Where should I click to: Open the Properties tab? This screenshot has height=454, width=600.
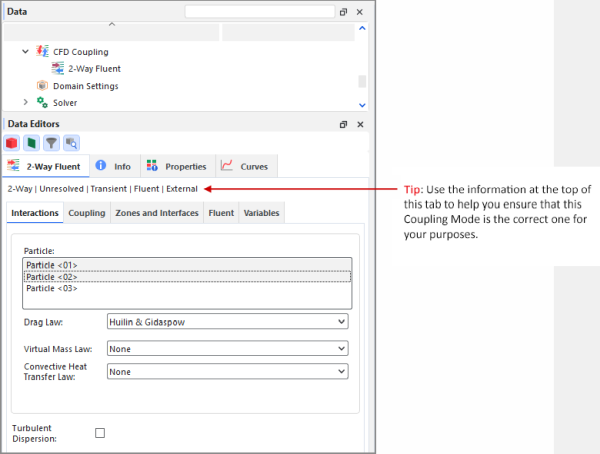[x=178, y=166]
